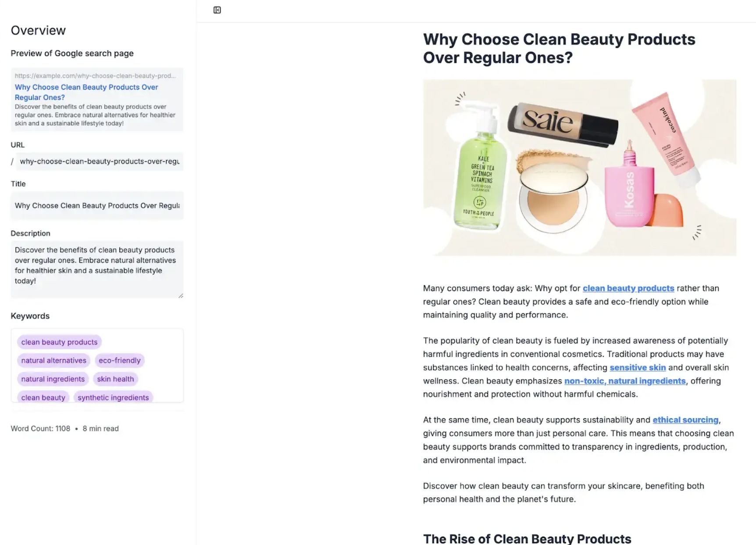Image resolution: width=756 pixels, height=545 pixels.
Task: Select the 'synthetic ingredients' keyword tag
Action: coord(113,397)
